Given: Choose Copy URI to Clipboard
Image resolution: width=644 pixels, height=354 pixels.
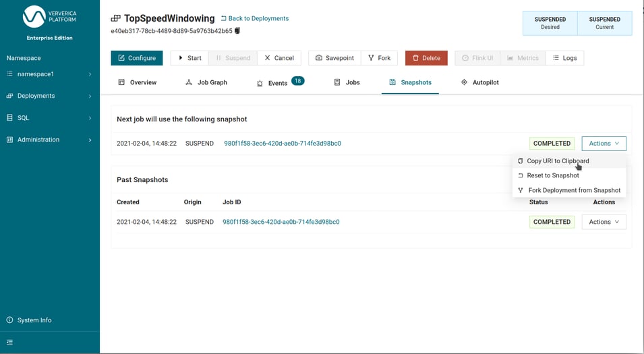Looking at the screenshot, I should [x=569, y=161].
